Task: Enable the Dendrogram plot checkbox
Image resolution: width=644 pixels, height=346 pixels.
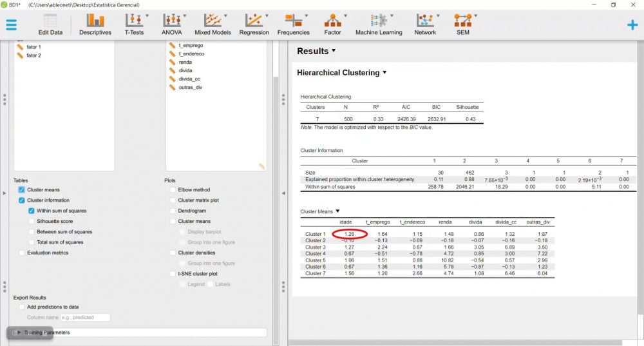Action: pos(173,211)
